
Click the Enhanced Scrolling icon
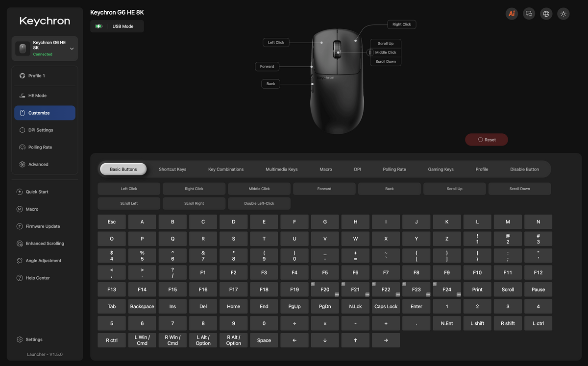tap(20, 244)
